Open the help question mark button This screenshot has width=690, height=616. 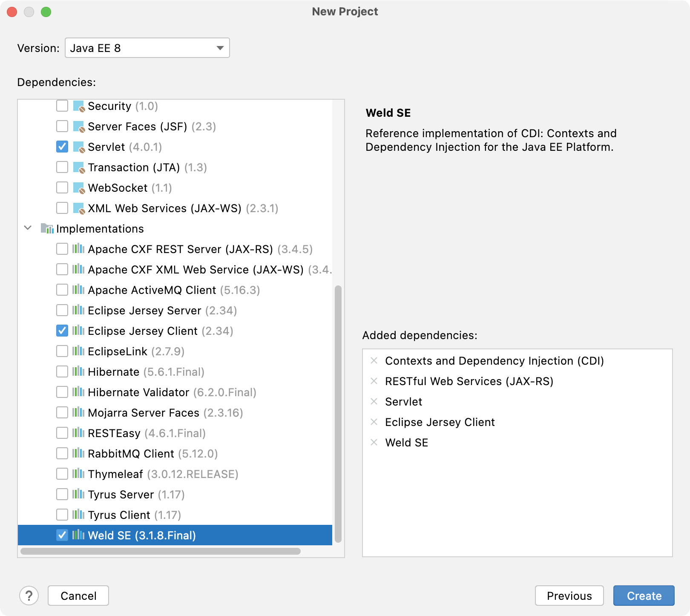(29, 596)
